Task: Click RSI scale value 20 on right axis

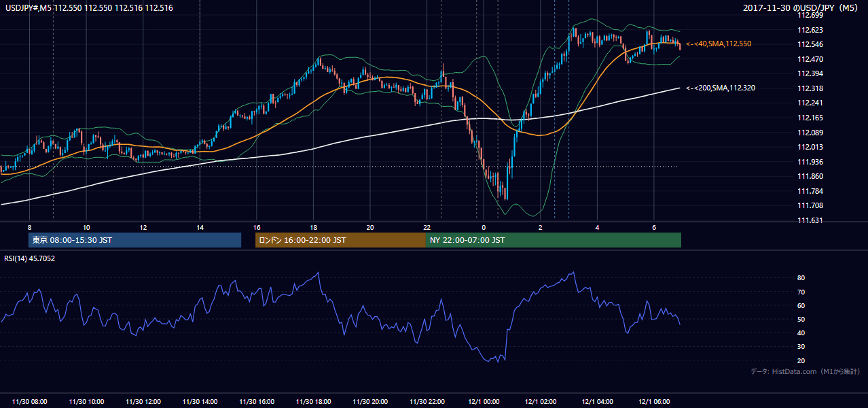Action: click(801, 360)
